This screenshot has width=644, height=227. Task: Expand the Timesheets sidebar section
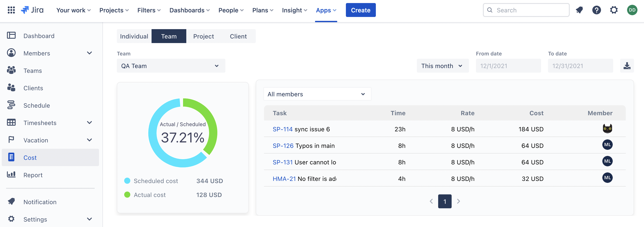click(x=89, y=123)
